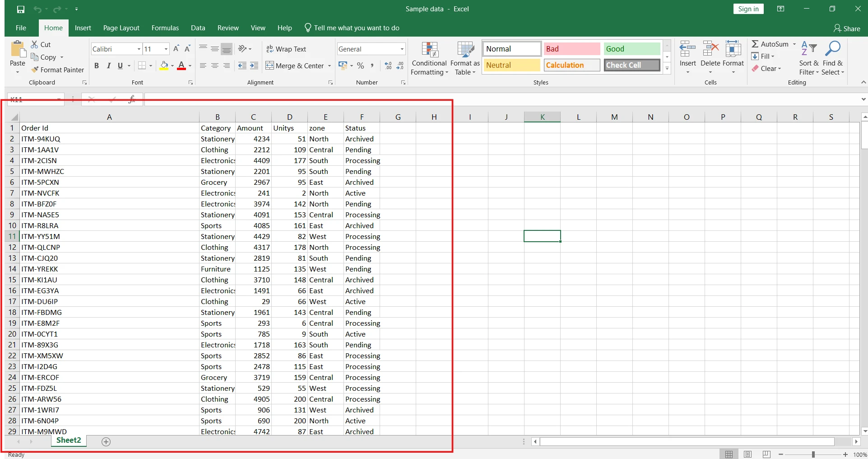
Task: Open Sort & Filter options
Action: click(x=808, y=58)
